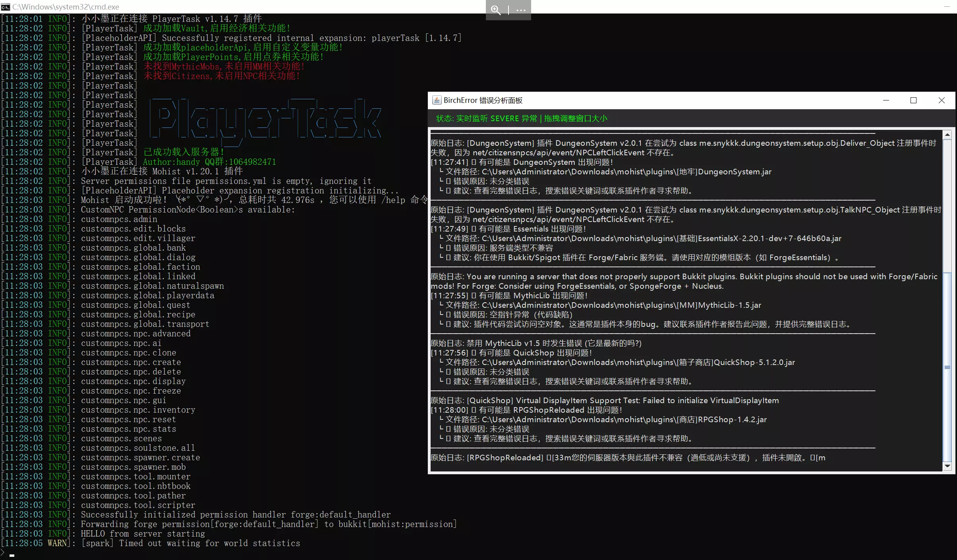This screenshot has height=560, width=957.
Task: Click the 'customnpcs.tool.scripter' console line
Action: (98, 505)
